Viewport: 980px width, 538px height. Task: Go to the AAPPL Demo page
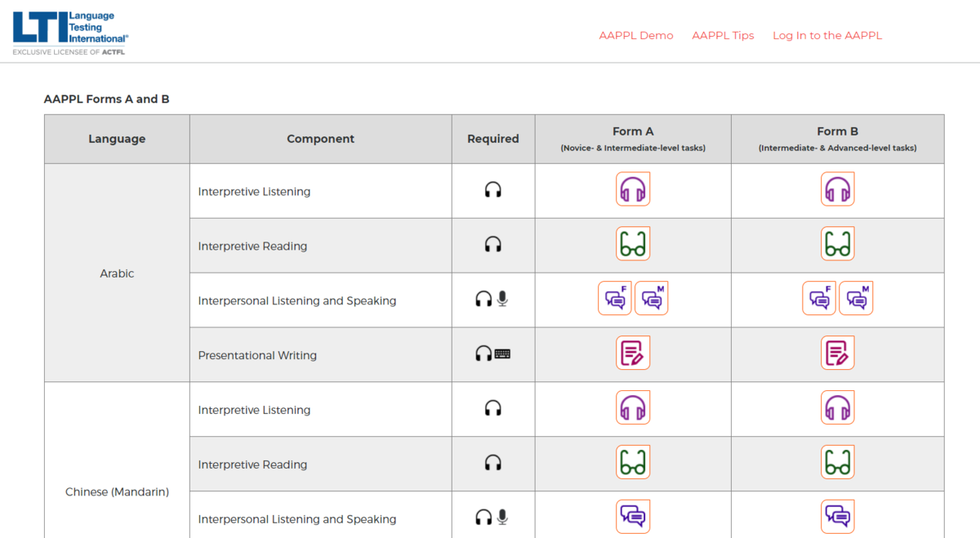[636, 36]
